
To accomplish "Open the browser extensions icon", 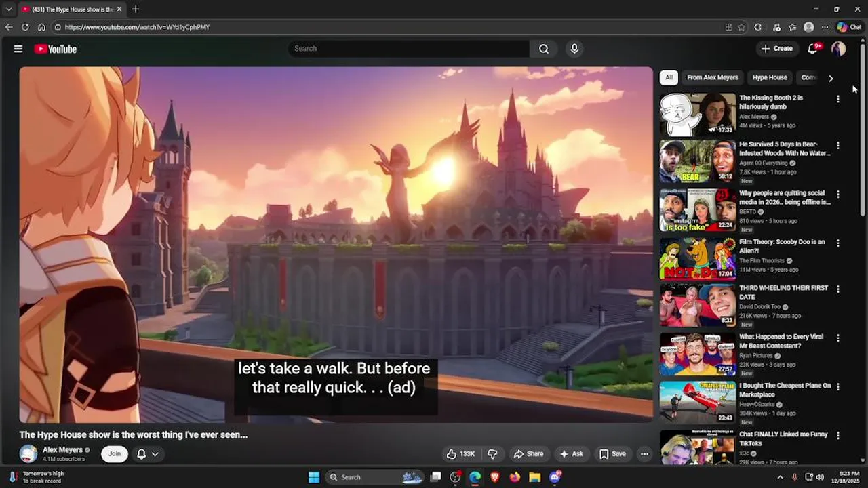I will [x=758, y=27].
